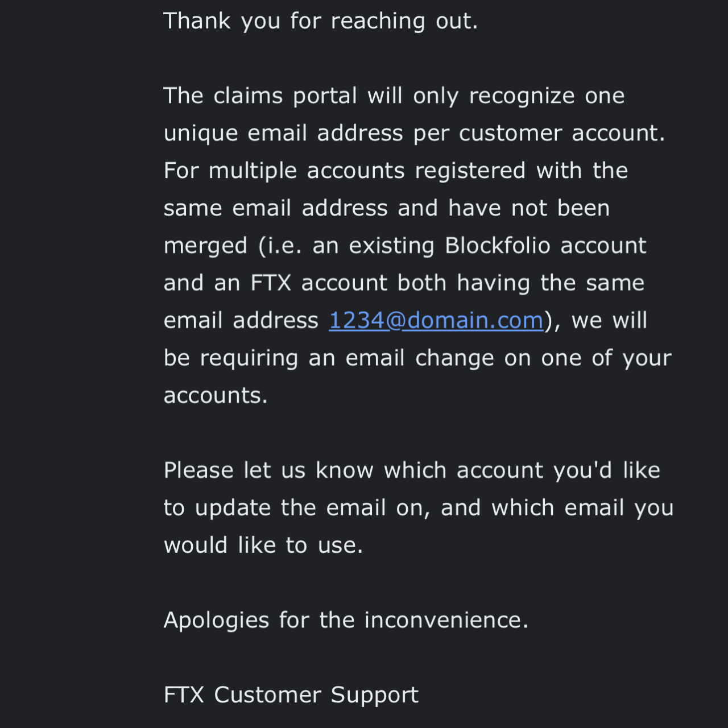Click the 'Thank you for reaching out.' line
Image resolution: width=728 pixels, height=728 pixels.
point(321,21)
